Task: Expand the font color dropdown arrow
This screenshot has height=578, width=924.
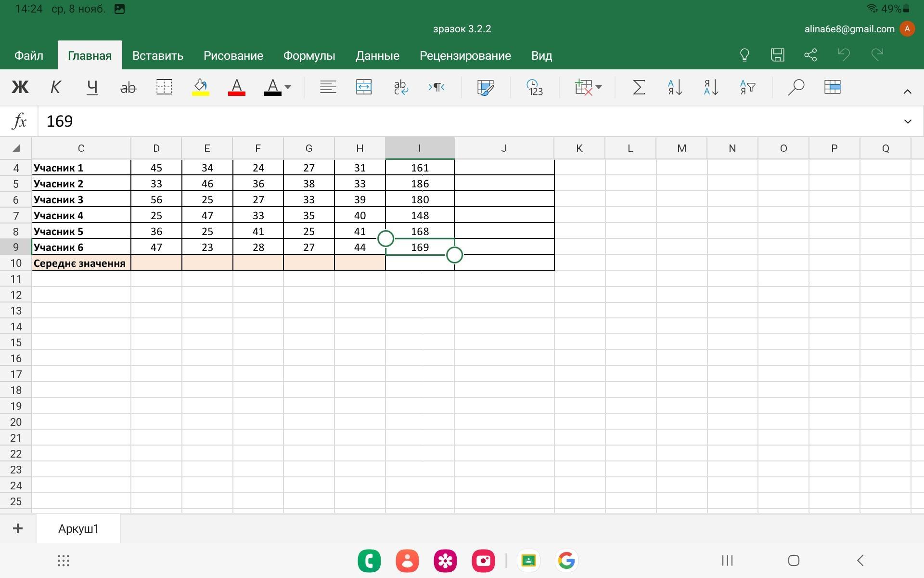Action: 288,87
